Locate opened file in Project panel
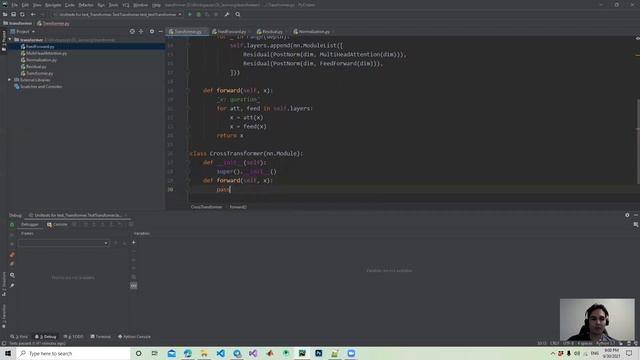The width and height of the screenshot is (640, 360). 132,31
